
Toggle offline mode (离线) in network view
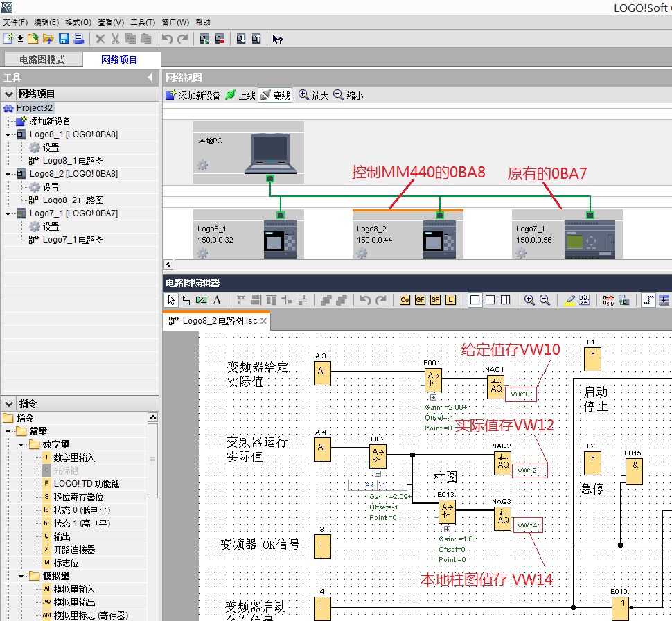tap(275, 96)
